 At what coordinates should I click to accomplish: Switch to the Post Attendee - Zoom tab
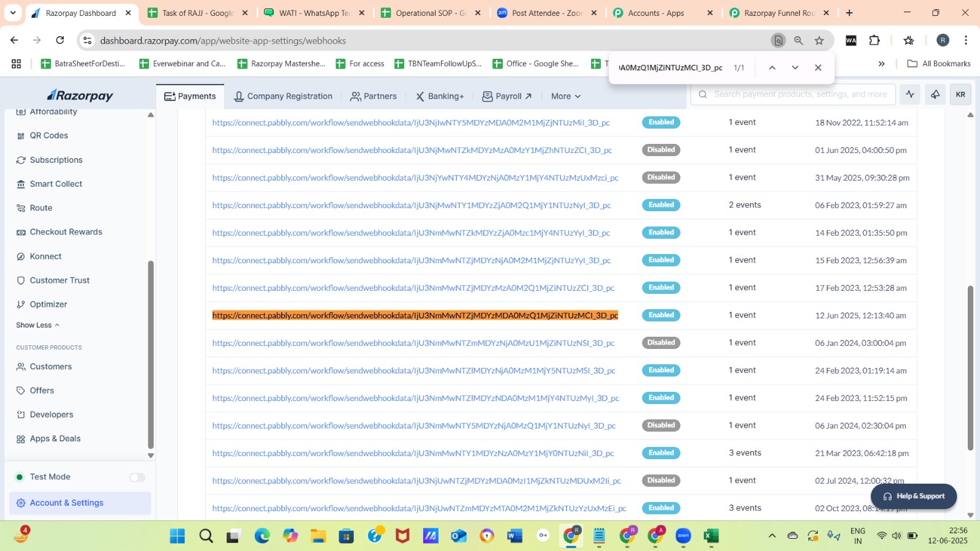coord(548,13)
